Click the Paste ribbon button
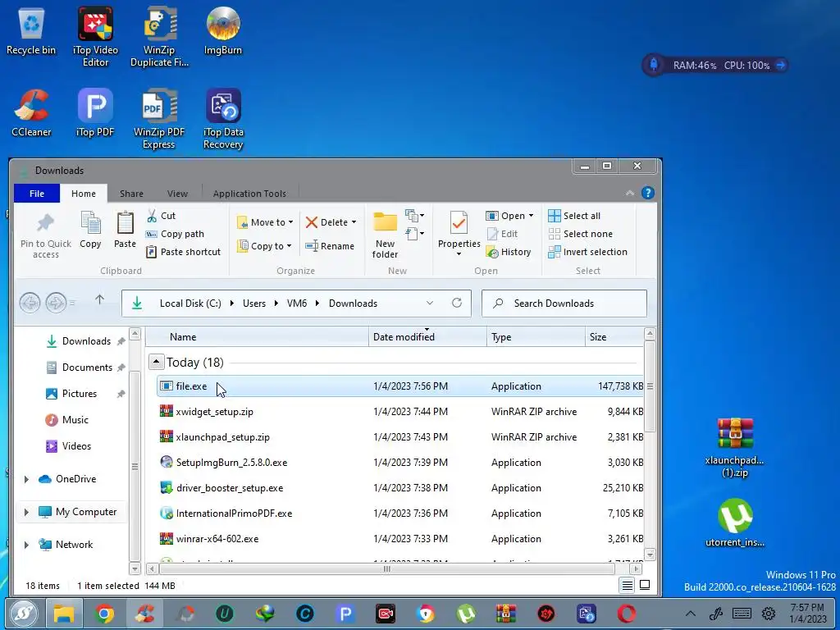The image size is (840, 630). pyautogui.click(x=125, y=231)
